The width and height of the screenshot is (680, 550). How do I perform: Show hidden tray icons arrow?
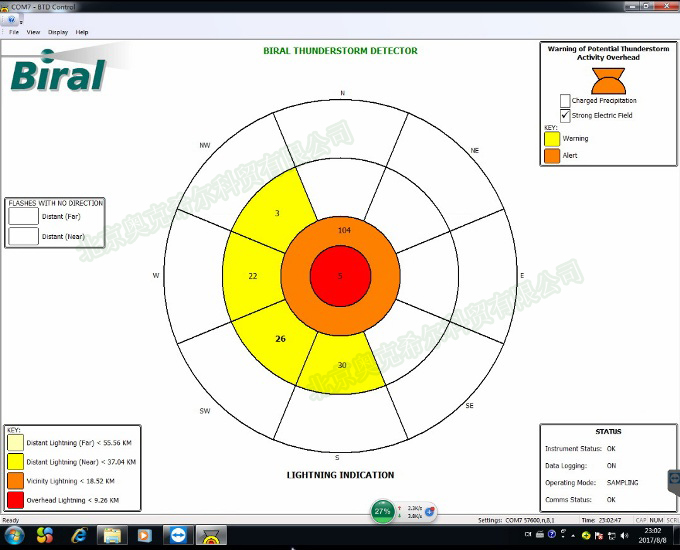[573, 536]
